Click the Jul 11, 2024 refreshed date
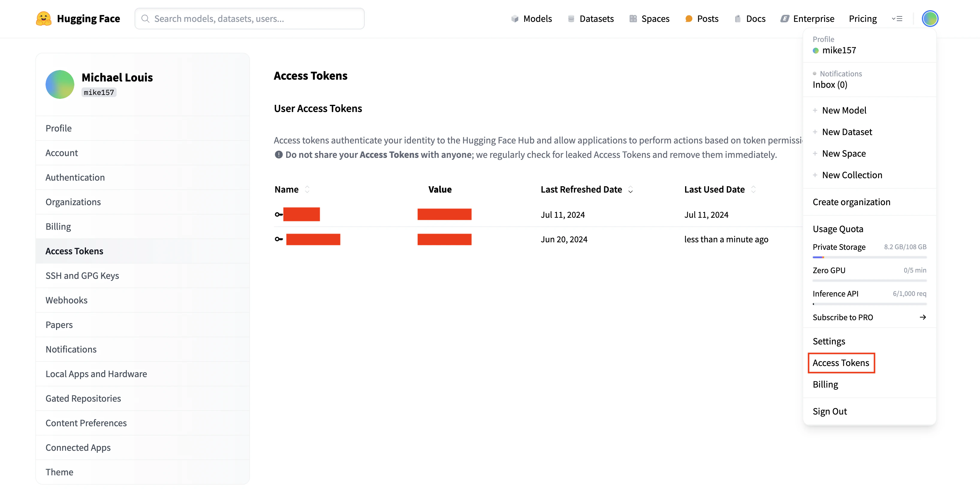 pos(563,215)
